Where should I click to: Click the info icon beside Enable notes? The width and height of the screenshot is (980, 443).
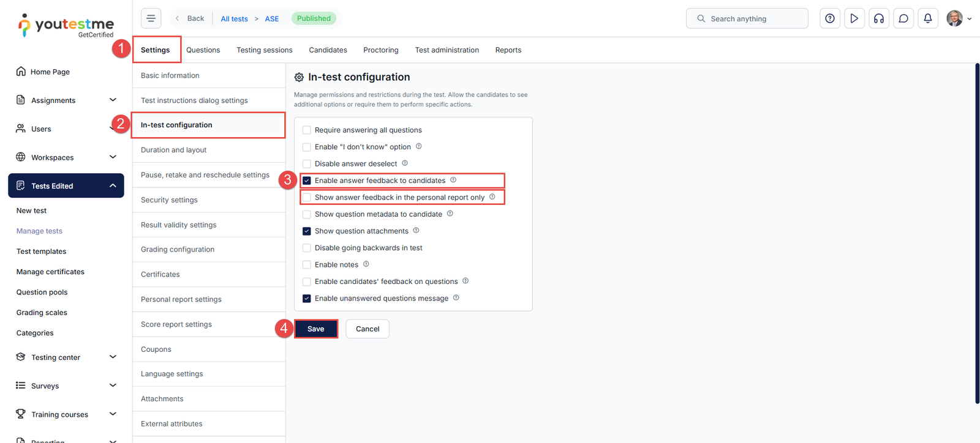(366, 264)
